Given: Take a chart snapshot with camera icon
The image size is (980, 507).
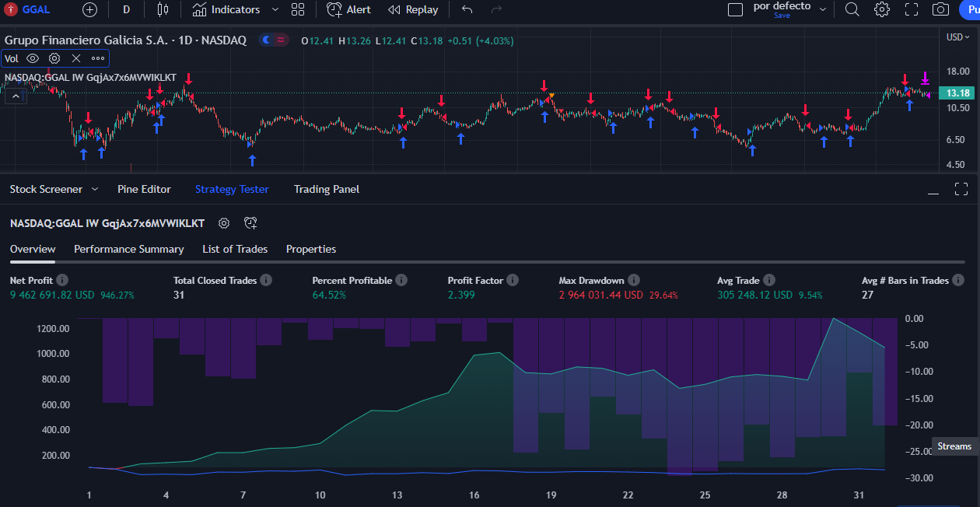Looking at the screenshot, I should 940,9.
